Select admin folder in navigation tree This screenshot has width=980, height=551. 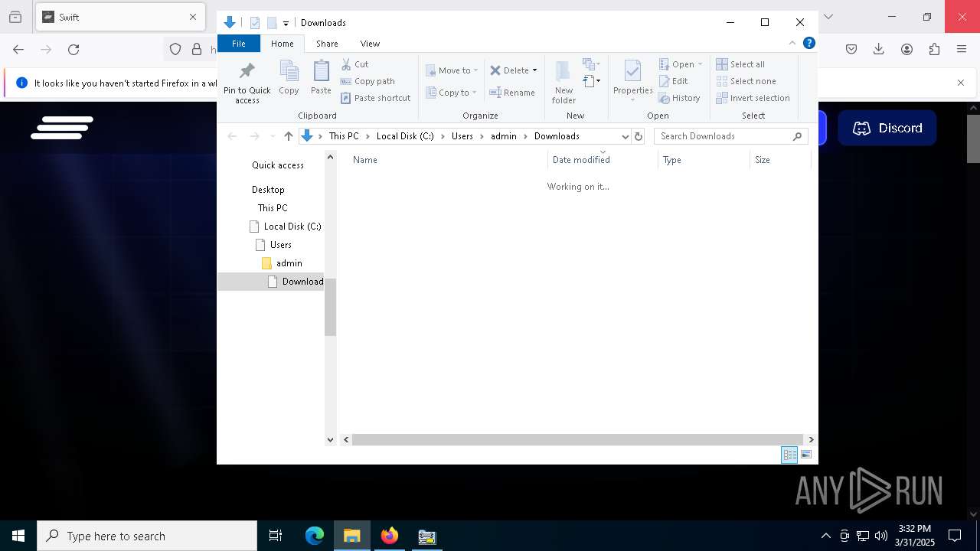[x=289, y=263]
